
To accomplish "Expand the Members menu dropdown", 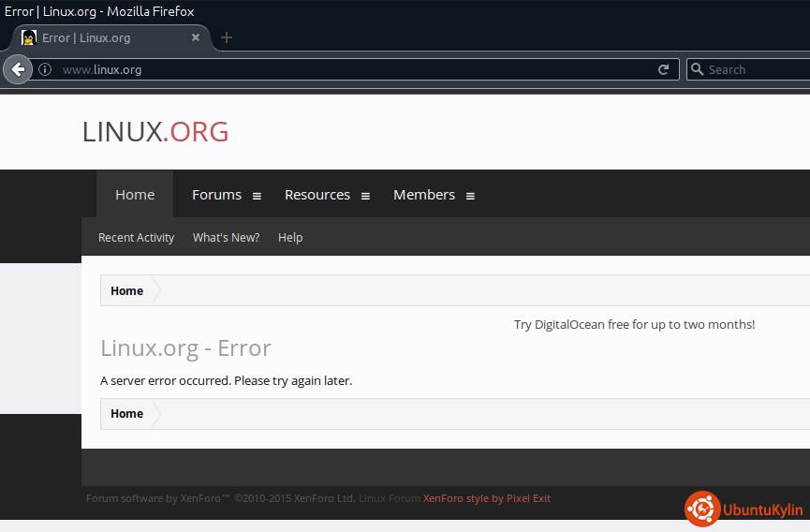I will click(x=471, y=196).
